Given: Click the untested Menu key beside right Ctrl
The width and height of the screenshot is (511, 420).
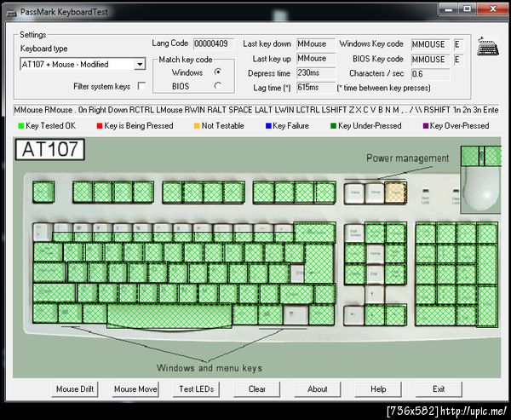Looking at the screenshot, I should click(296, 314).
